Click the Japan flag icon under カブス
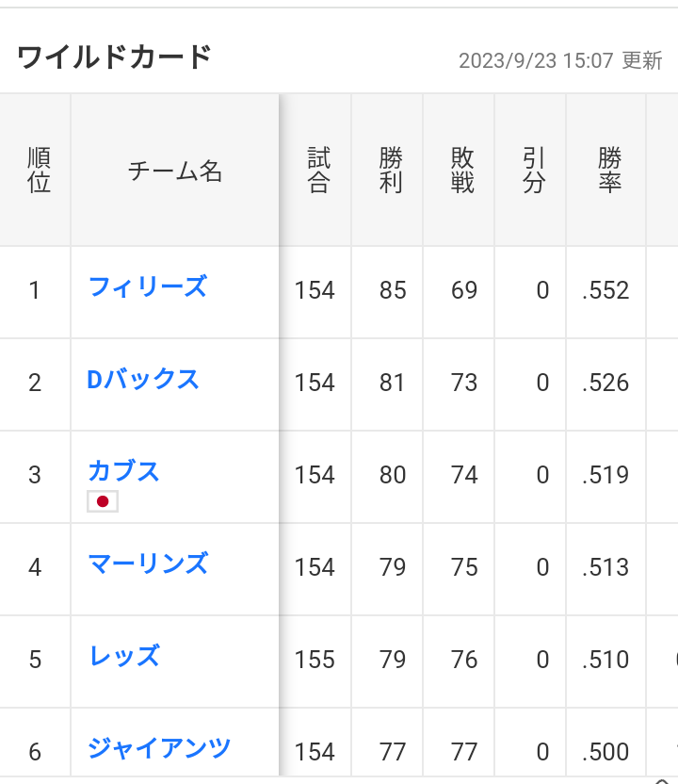This screenshot has width=678, height=784. [103, 501]
